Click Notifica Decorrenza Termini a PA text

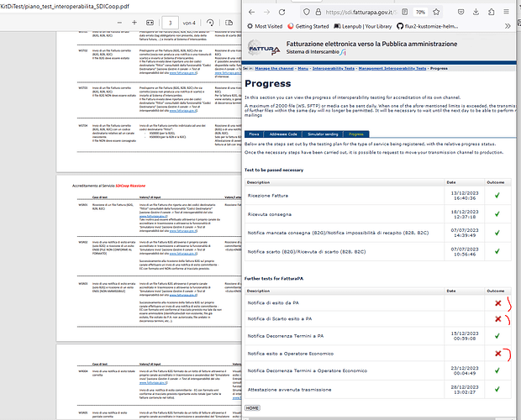[x=286, y=336]
